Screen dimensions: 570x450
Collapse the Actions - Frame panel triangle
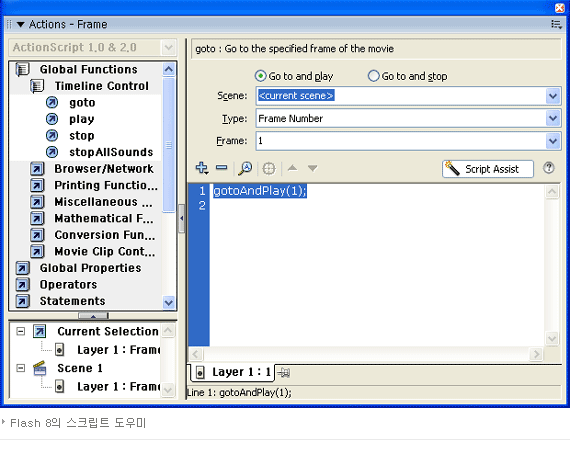coord(21,25)
